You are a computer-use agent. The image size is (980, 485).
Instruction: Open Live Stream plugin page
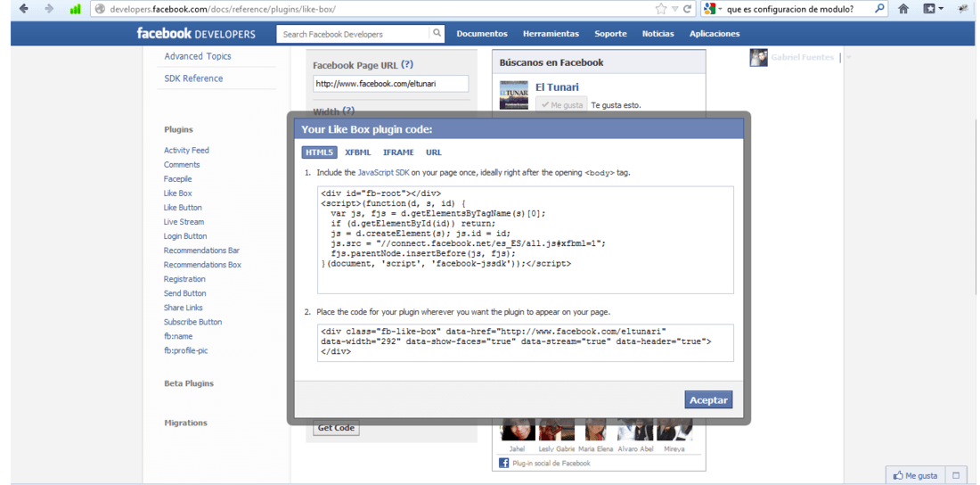click(x=184, y=221)
